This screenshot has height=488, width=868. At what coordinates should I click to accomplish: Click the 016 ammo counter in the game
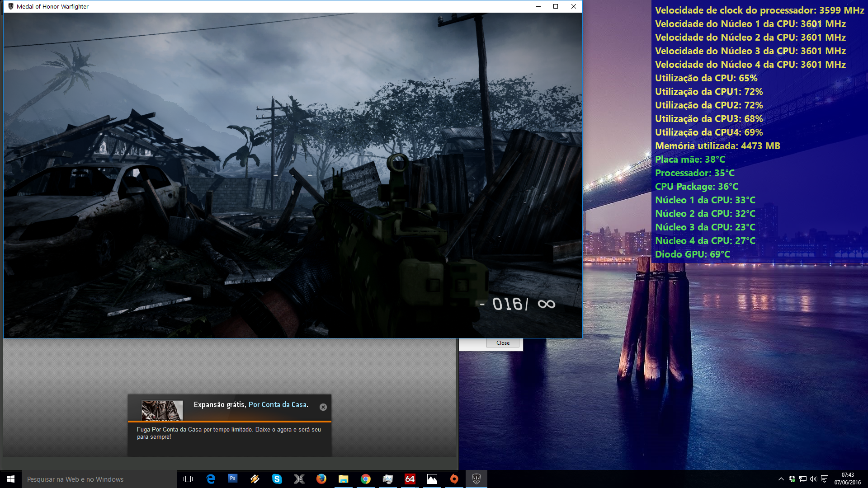pos(507,304)
